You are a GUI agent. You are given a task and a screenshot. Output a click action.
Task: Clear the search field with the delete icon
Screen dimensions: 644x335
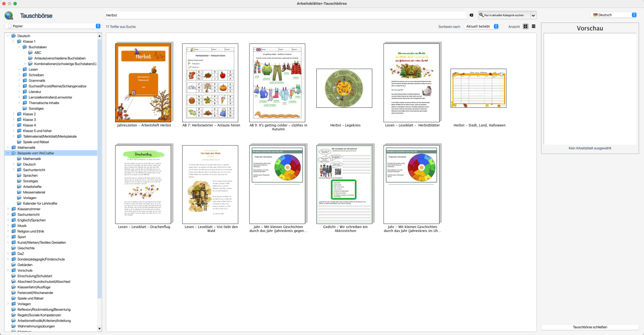click(x=471, y=15)
